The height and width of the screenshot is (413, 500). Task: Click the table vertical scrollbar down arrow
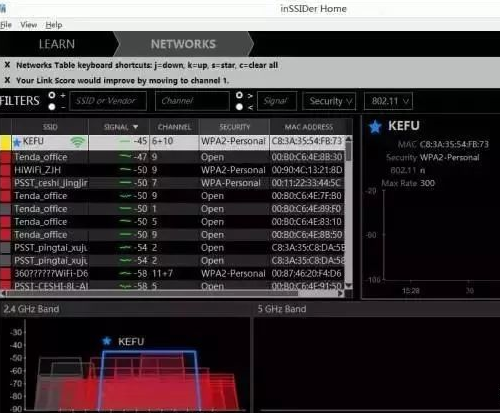349,286
